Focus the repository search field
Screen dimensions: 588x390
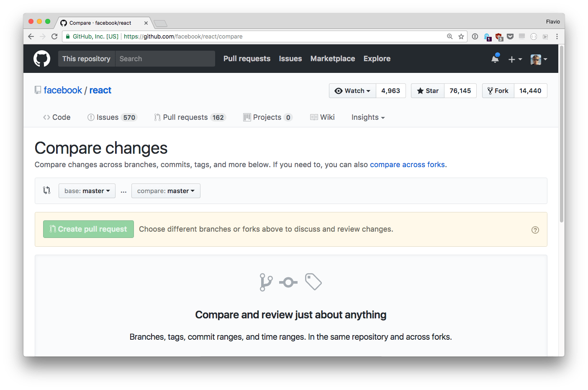coord(165,59)
